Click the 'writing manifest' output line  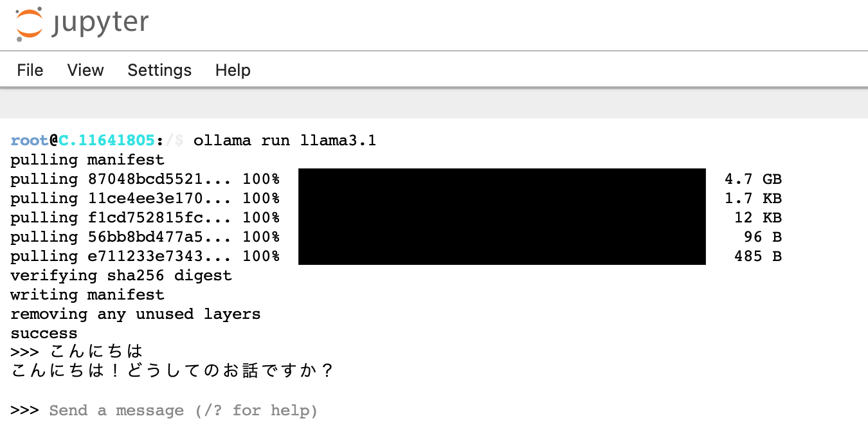87,294
